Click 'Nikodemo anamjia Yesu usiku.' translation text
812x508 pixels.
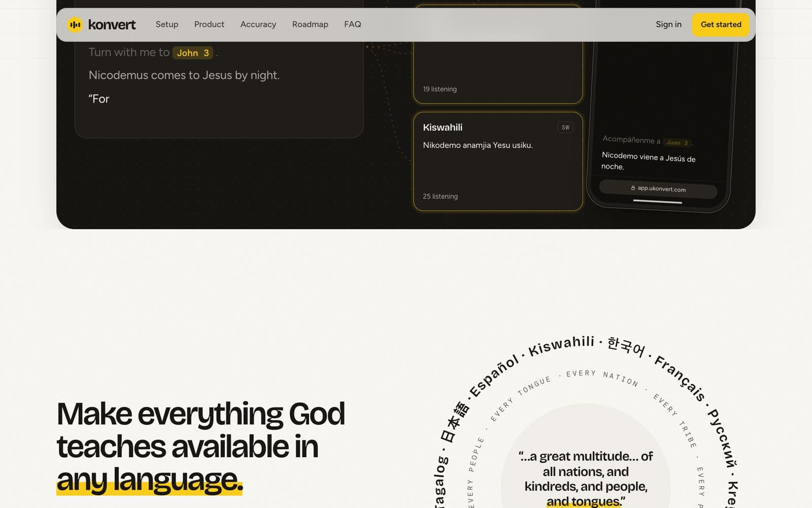point(478,145)
